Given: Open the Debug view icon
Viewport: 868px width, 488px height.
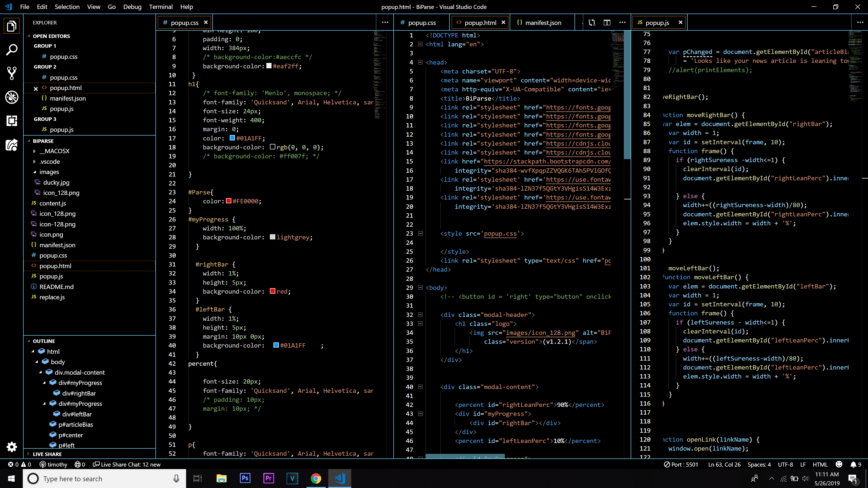Looking at the screenshot, I should 11,97.
